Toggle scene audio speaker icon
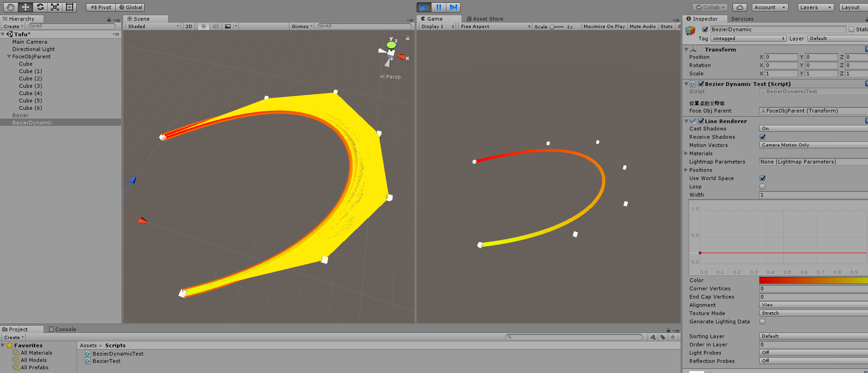This screenshot has height=373, width=868. (215, 26)
